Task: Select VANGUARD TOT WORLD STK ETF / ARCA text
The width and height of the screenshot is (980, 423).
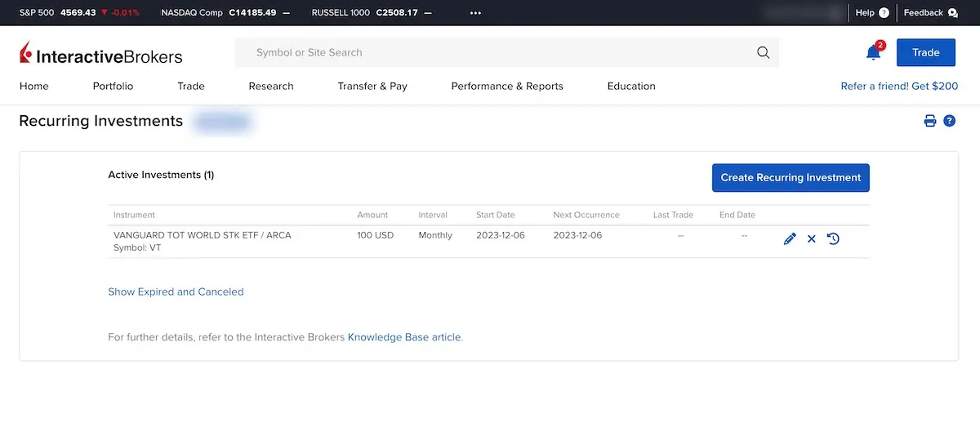Action: pos(203,235)
